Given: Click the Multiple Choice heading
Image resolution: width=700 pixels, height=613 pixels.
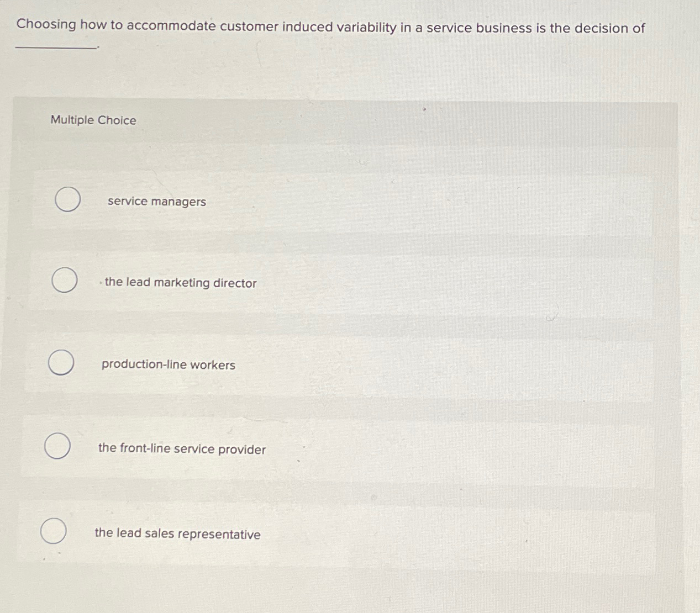Looking at the screenshot, I should point(93,120).
